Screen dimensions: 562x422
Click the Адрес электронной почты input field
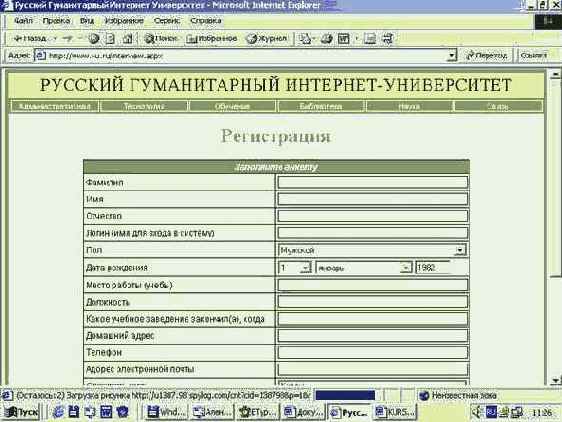pos(372,369)
